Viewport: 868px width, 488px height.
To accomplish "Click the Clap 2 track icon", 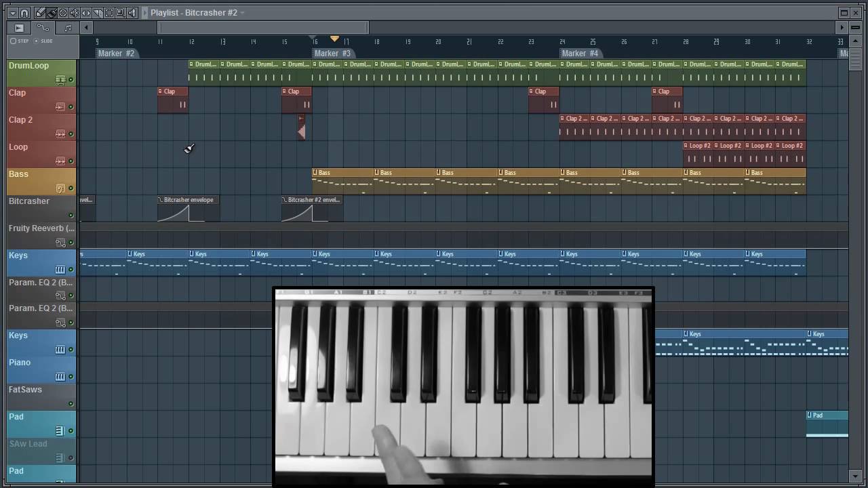I will (60, 134).
